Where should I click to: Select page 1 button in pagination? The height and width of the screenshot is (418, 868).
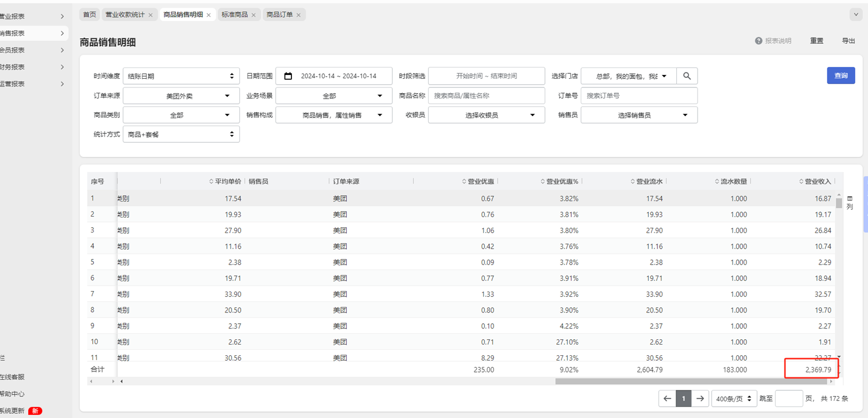coord(684,398)
